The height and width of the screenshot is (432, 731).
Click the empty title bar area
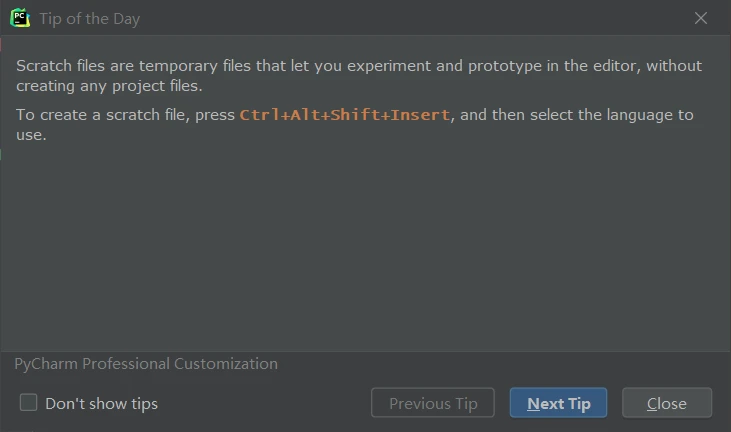coord(400,18)
